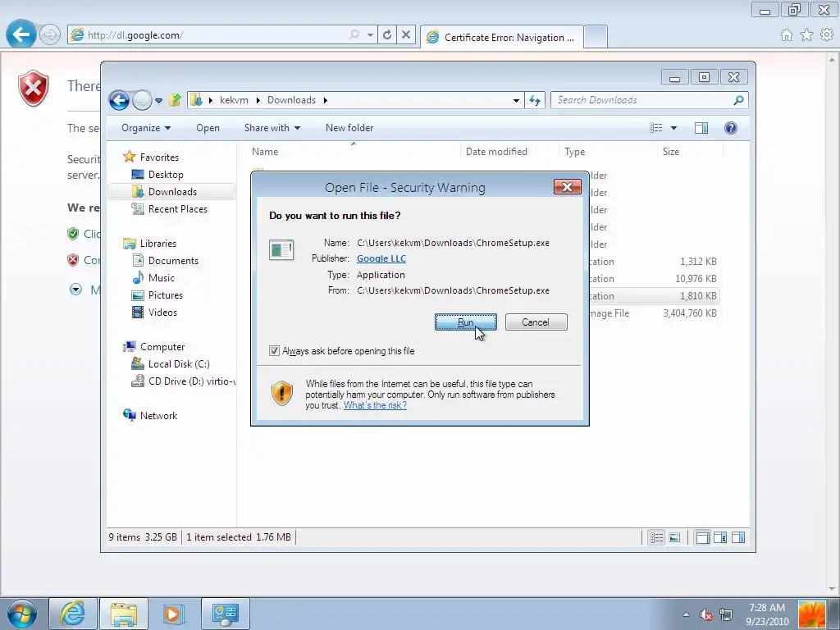The width and height of the screenshot is (840, 630).
Task: Select the file sized 10,976 KB
Action: [696, 279]
